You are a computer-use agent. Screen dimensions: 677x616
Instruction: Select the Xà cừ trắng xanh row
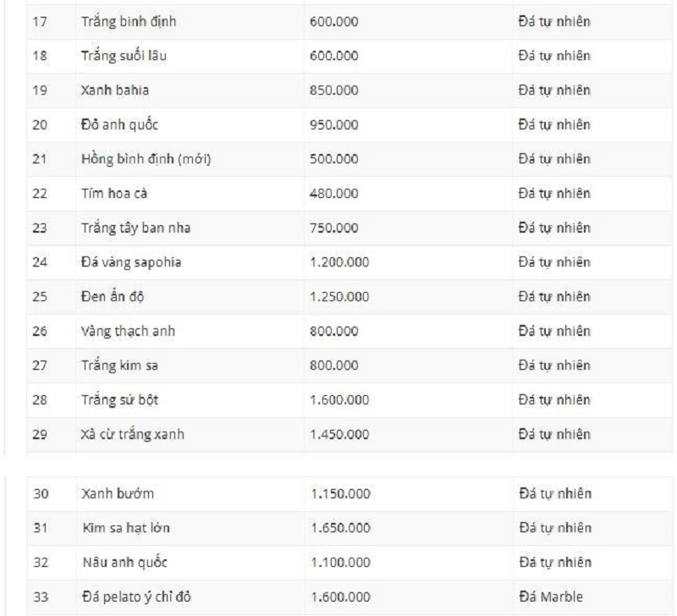click(350, 434)
